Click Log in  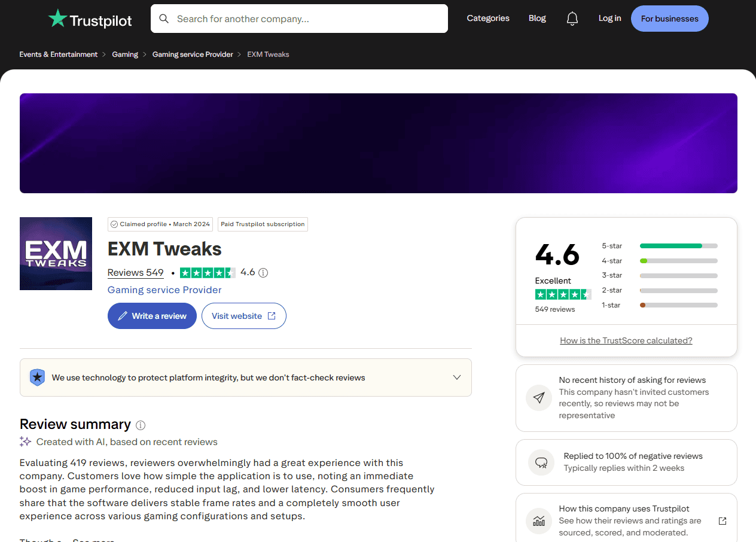click(609, 19)
